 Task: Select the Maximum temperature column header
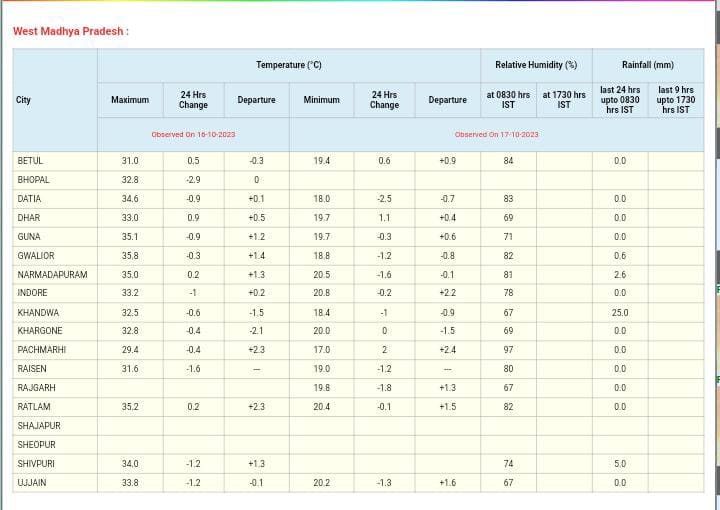(x=130, y=100)
